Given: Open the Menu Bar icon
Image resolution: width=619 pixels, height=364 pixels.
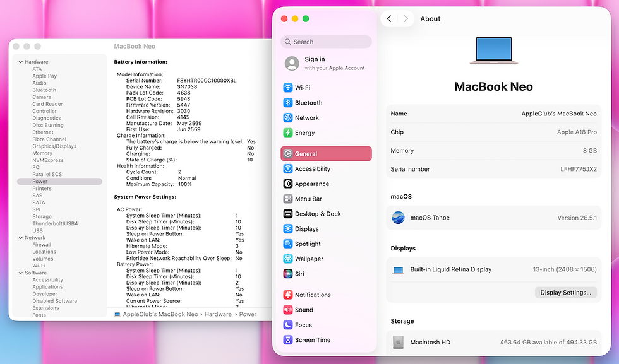Looking at the screenshot, I should [x=288, y=199].
